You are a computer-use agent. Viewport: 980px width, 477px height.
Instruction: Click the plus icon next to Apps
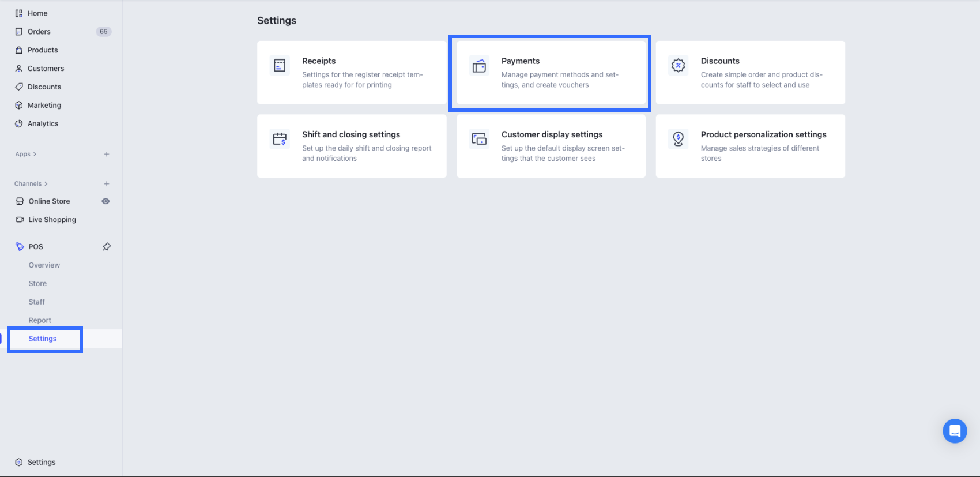pyautogui.click(x=107, y=155)
